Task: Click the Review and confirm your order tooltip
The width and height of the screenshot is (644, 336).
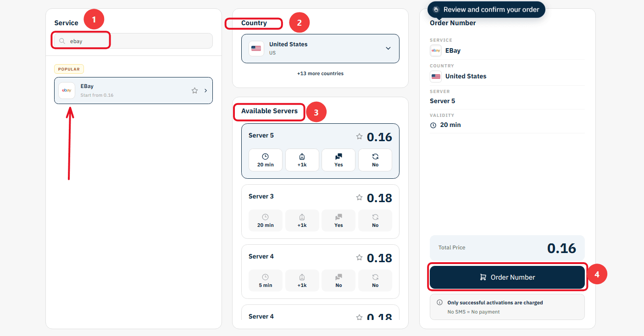Action: tap(486, 10)
